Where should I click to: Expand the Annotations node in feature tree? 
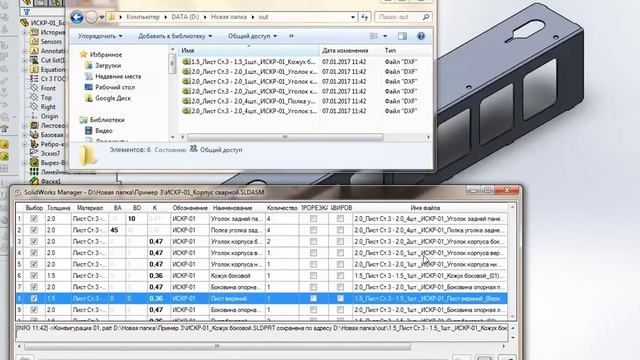(24, 51)
